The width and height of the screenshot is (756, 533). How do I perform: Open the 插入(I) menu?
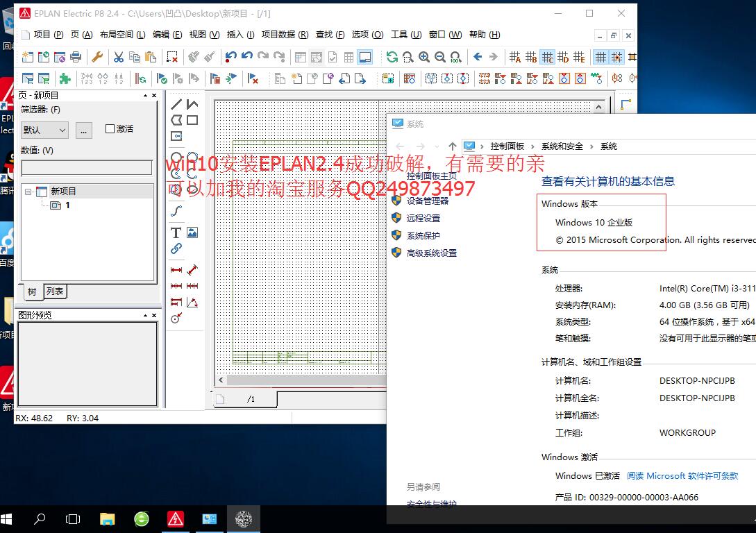click(x=241, y=35)
